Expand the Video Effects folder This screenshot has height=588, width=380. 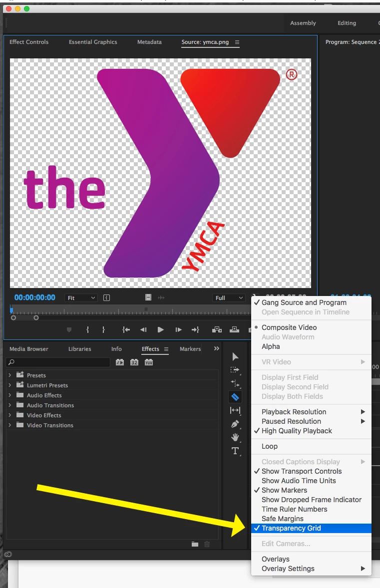click(10, 415)
